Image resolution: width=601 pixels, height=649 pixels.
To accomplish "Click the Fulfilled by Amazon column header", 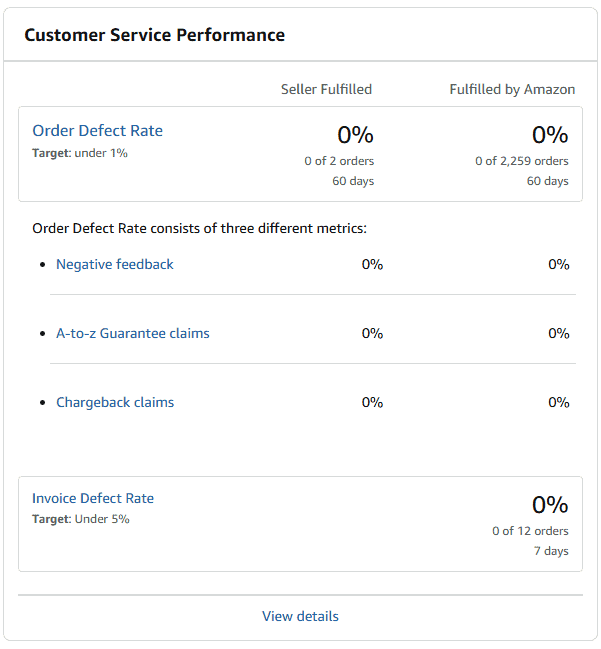I will [512, 89].
